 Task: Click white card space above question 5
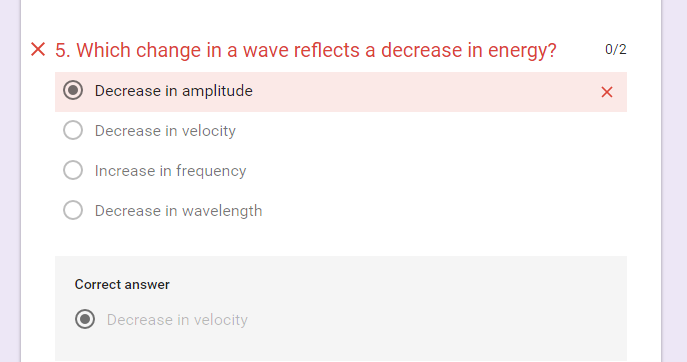coord(341,15)
